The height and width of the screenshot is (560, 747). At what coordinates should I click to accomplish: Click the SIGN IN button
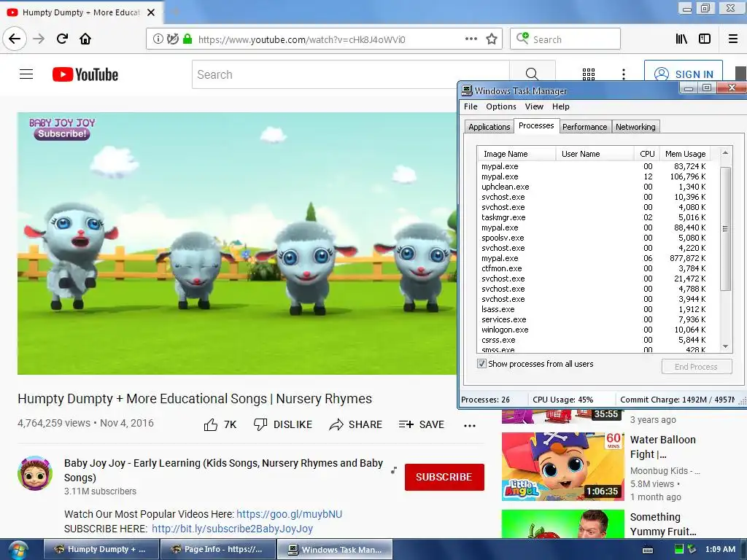pyautogui.click(x=684, y=74)
